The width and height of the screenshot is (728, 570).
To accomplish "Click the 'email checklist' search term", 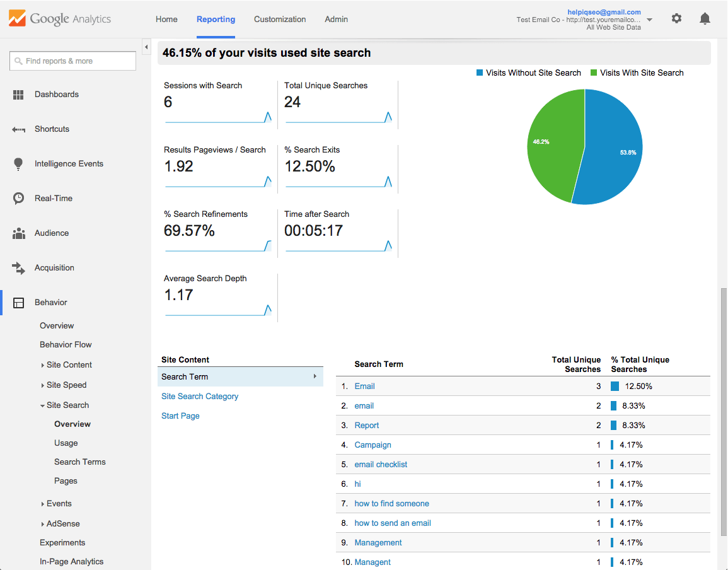I will [381, 465].
